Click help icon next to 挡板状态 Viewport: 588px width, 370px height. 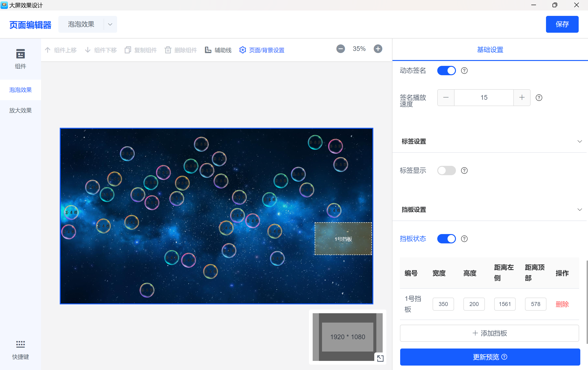pos(464,239)
